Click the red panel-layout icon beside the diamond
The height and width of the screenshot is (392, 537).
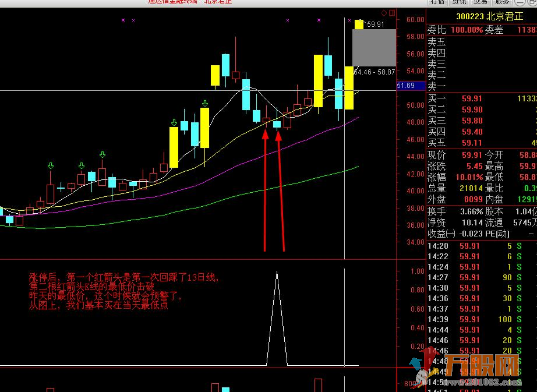click(x=392, y=13)
